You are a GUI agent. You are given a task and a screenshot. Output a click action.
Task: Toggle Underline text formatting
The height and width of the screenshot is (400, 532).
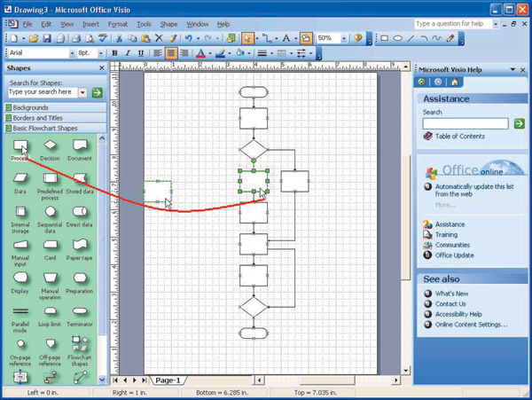(x=140, y=53)
